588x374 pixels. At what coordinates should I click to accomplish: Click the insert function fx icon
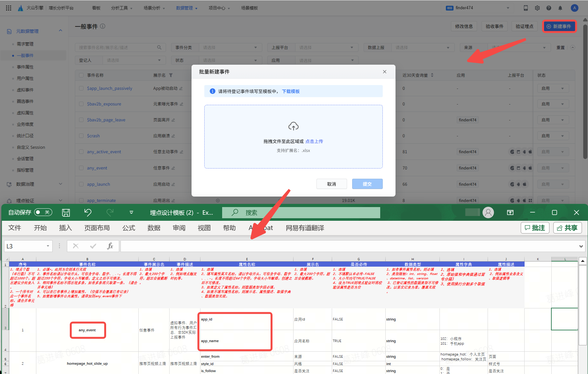[x=110, y=246]
